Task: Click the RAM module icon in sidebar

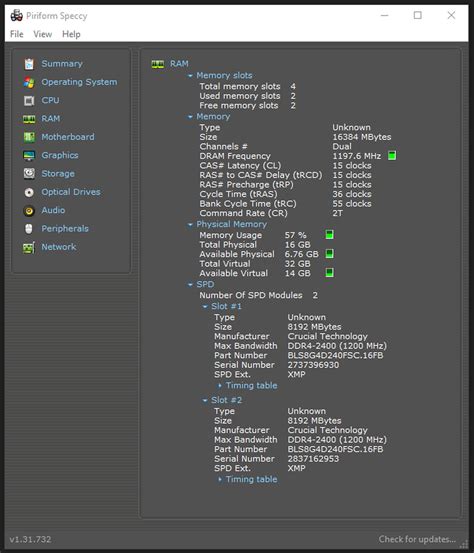Action: pos(29,119)
